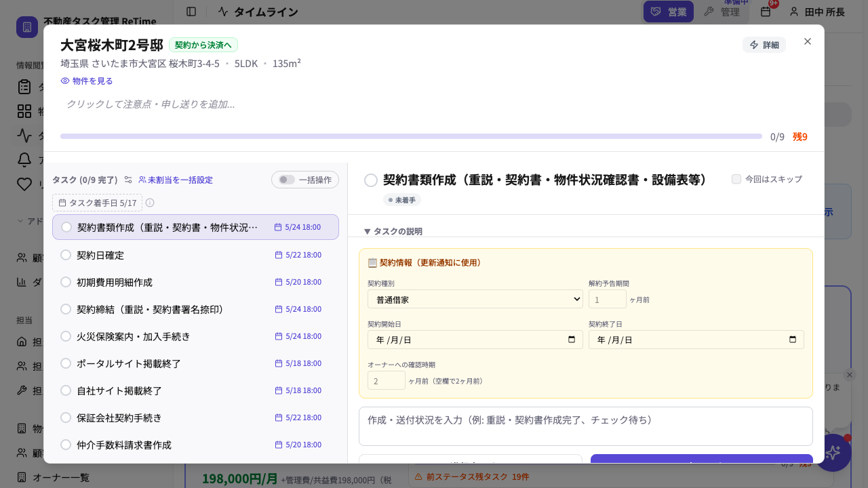Click the notes field クリックして注意点・申し送りを追加
The image size is (868, 488).
click(434, 104)
